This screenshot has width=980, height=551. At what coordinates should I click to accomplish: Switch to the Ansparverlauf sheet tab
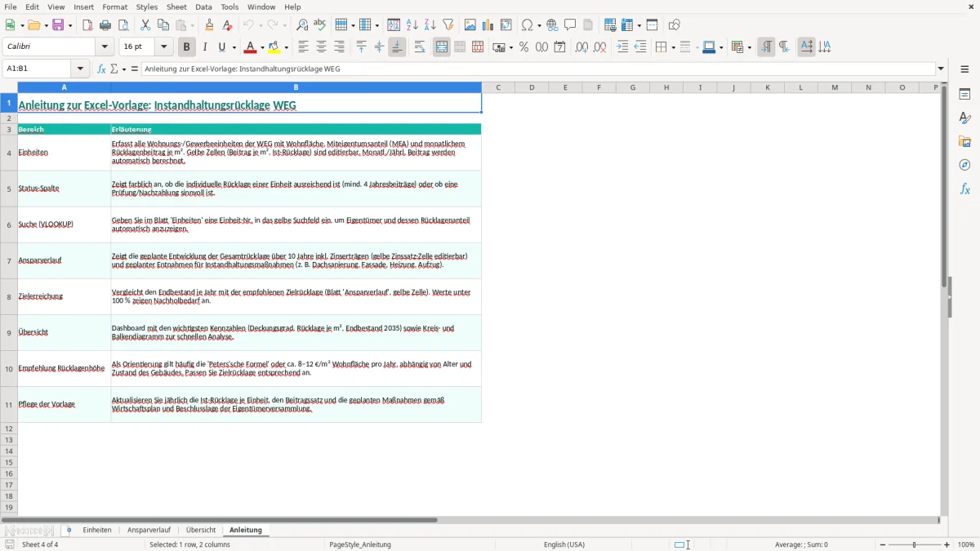[x=149, y=530]
